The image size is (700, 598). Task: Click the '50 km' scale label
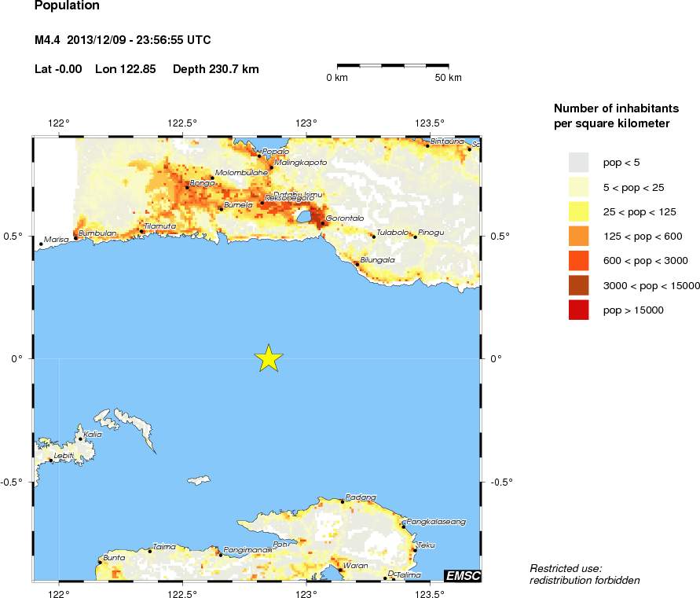449,78
